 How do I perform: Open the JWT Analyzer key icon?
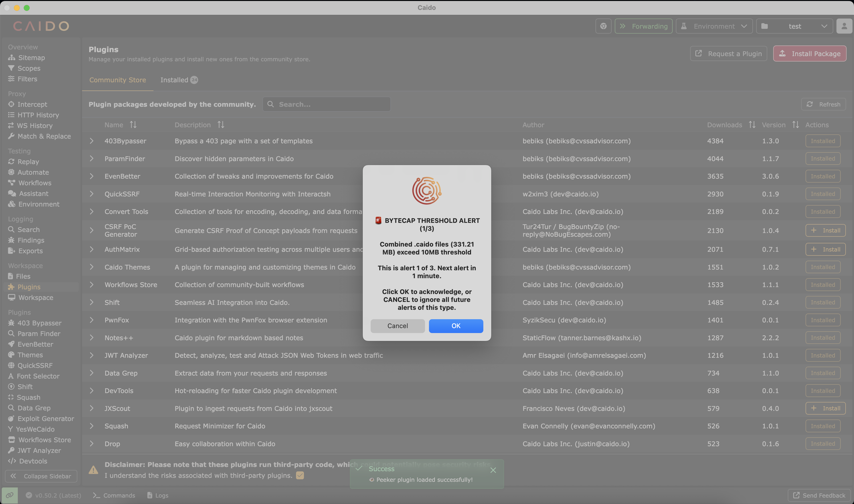(11, 450)
